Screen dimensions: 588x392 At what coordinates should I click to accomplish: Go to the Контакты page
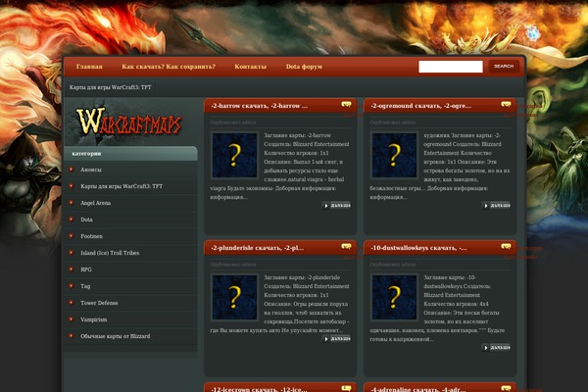pos(251,67)
